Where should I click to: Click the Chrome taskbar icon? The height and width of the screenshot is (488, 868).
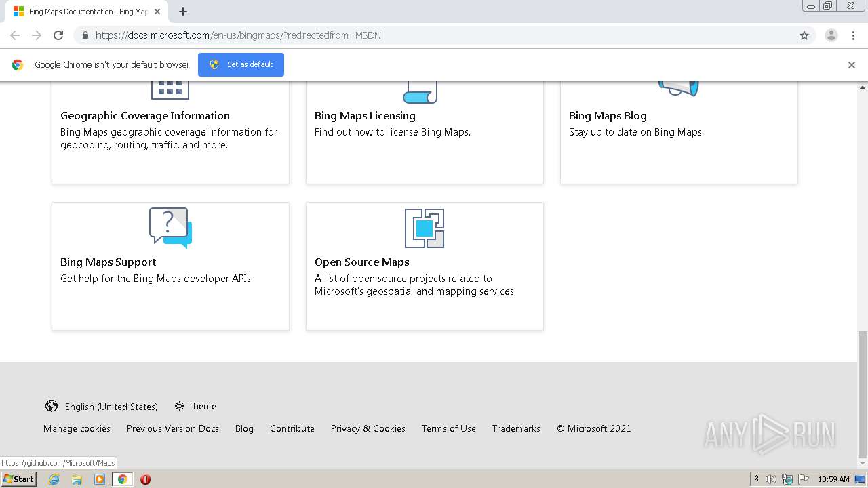[122, 479]
